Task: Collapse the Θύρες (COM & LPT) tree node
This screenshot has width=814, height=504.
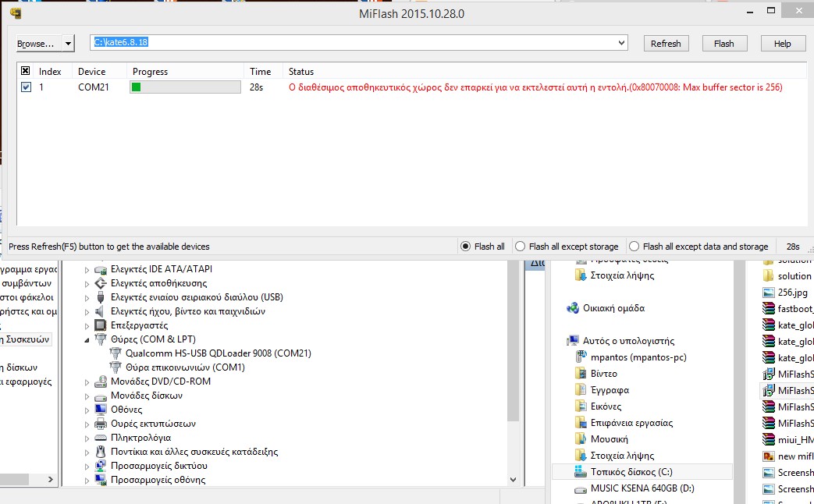Action: pos(87,339)
